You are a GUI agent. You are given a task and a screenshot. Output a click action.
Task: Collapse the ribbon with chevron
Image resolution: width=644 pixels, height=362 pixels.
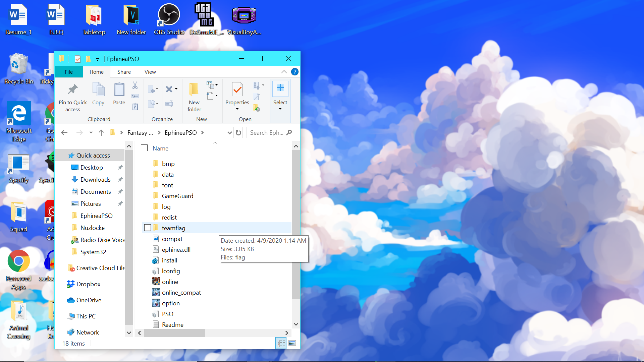tap(284, 72)
